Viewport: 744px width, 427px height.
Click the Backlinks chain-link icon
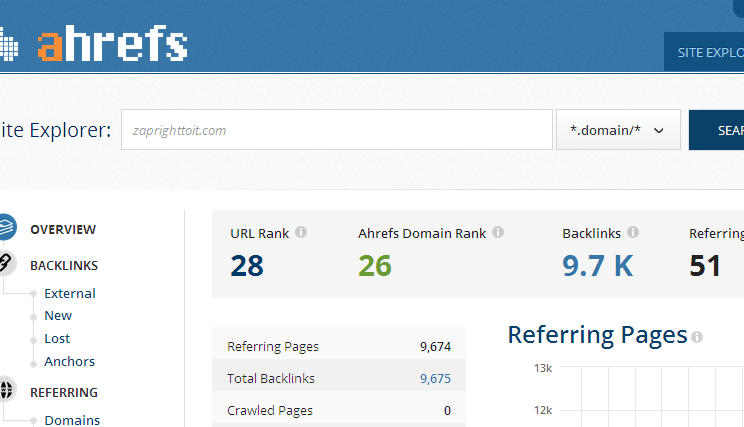tap(6, 262)
